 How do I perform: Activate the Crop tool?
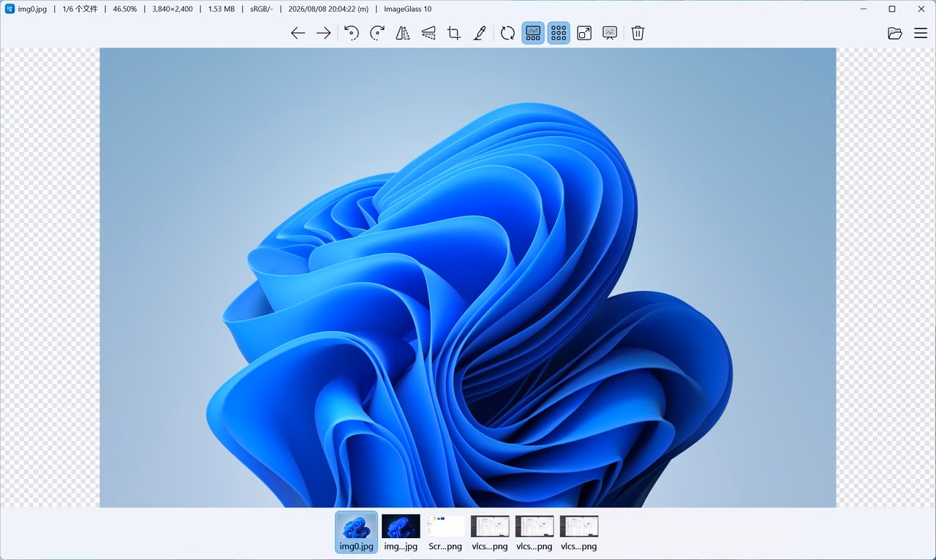454,33
